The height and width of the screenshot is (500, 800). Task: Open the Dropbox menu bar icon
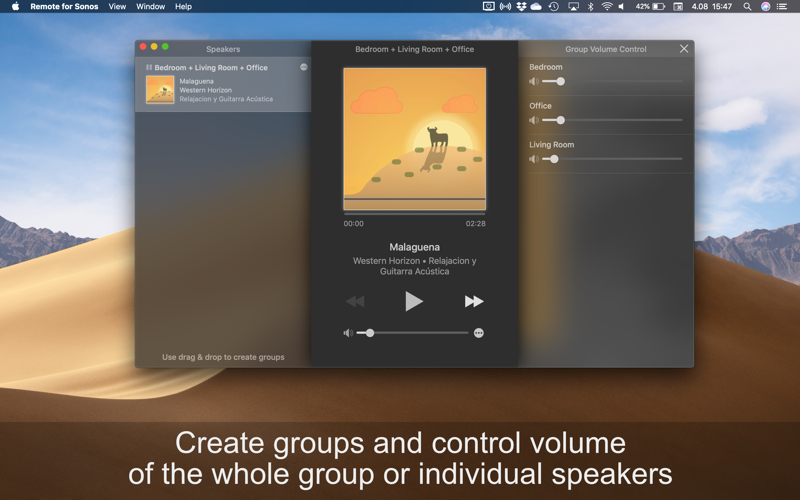coord(521,7)
